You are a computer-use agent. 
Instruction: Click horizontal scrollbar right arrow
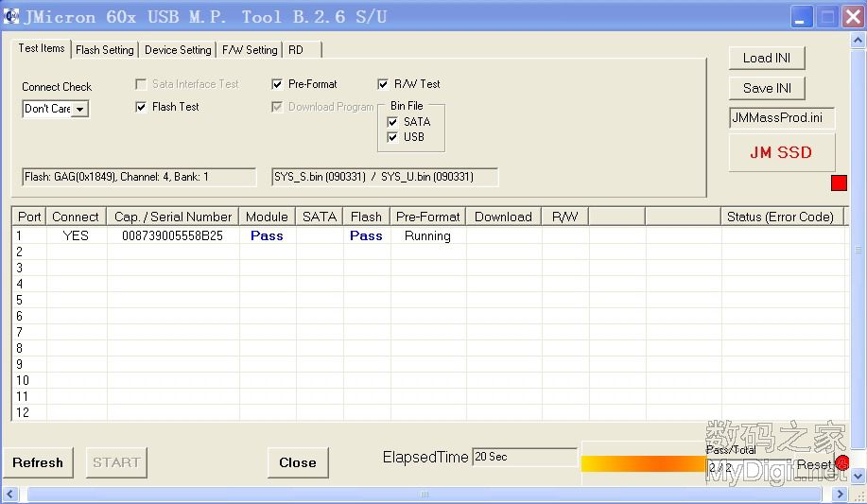840,494
